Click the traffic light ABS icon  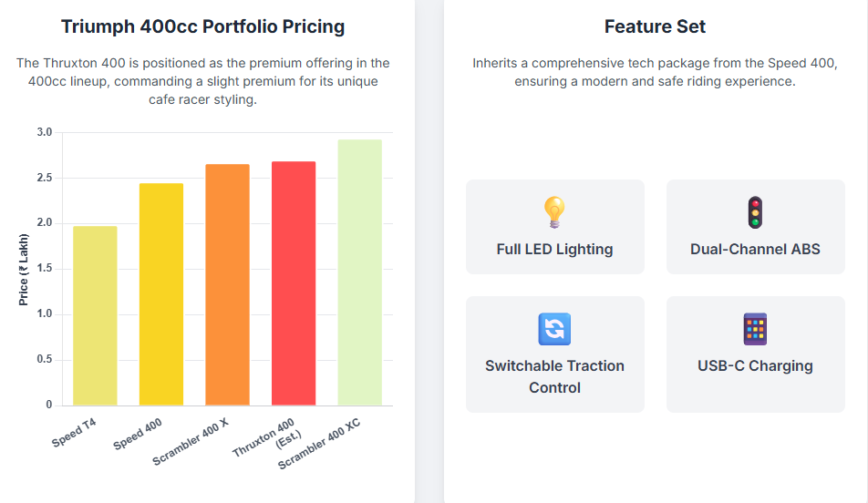point(755,212)
